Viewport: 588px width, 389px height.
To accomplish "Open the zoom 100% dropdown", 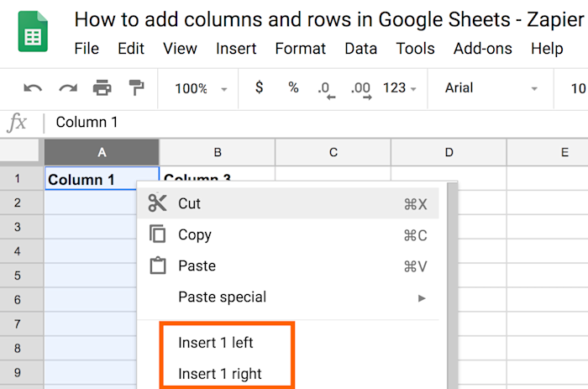I will pyautogui.click(x=201, y=89).
